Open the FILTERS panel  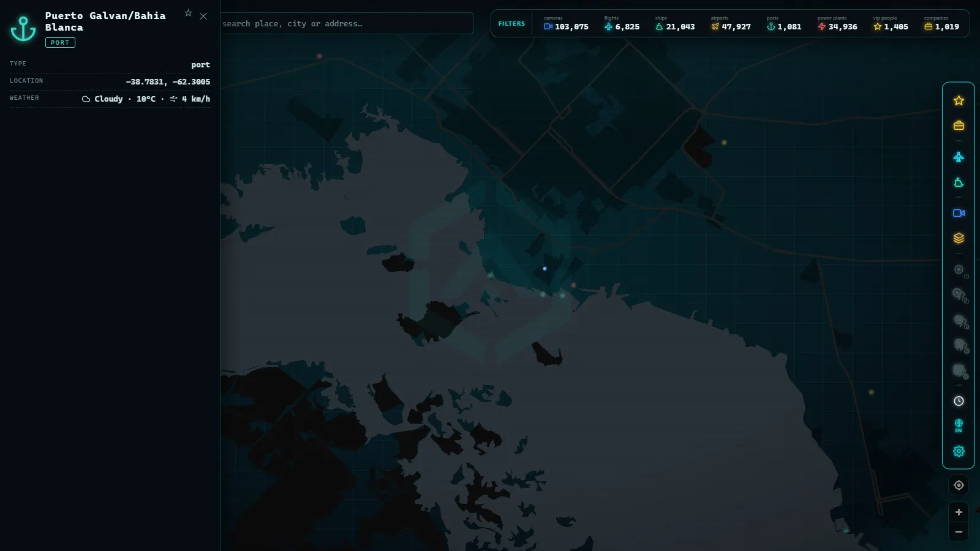pos(511,23)
